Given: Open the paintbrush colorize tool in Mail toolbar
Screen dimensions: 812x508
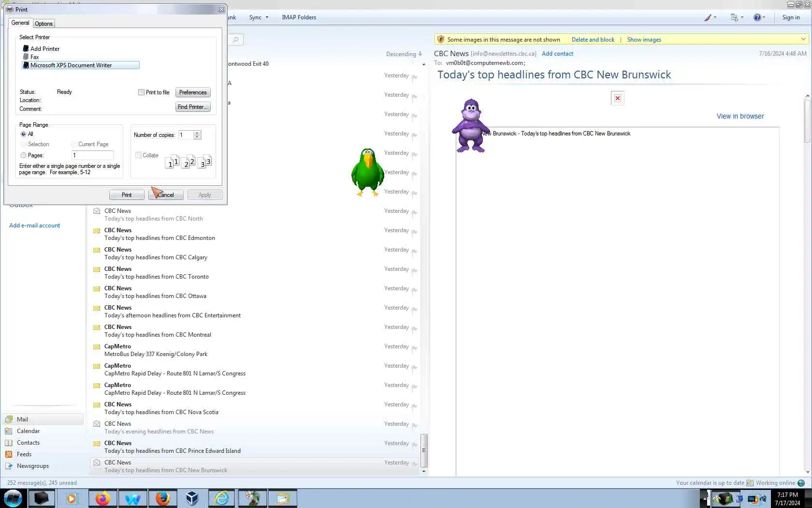Looking at the screenshot, I should tap(708, 17).
